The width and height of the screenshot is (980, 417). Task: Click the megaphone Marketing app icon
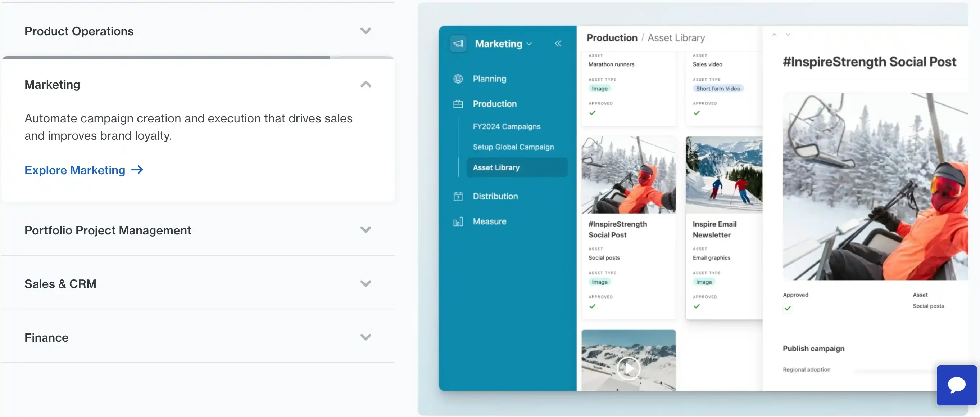click(458, 44)
